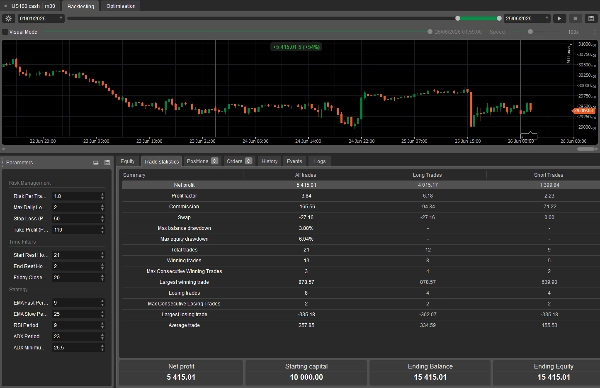Start the backtest with the play button
The image size is (600, 388).
click(559, 18)
